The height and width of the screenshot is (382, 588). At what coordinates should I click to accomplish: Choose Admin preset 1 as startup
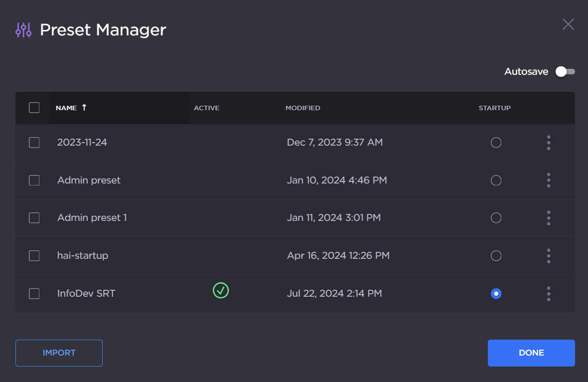coord(496,218)
